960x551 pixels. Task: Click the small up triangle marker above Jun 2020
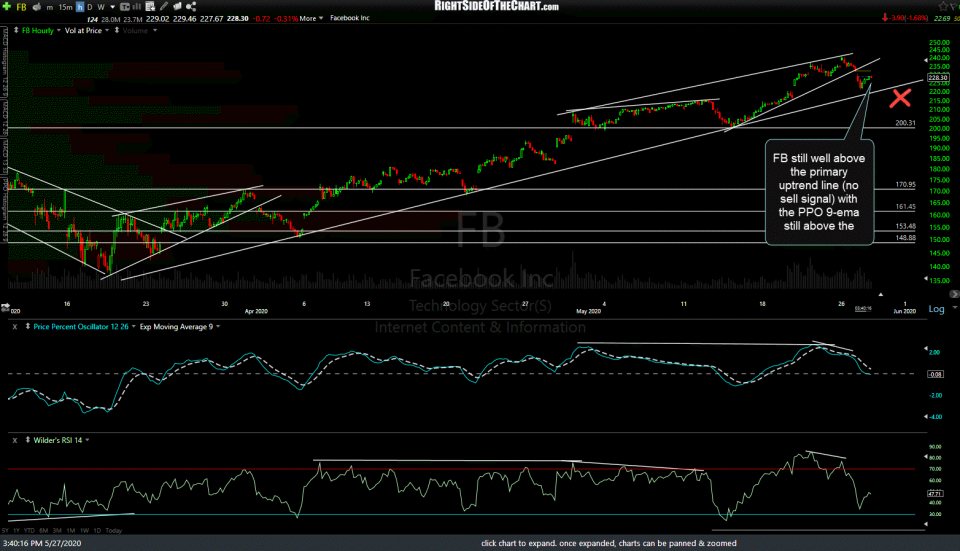click(x=880, y=294)
